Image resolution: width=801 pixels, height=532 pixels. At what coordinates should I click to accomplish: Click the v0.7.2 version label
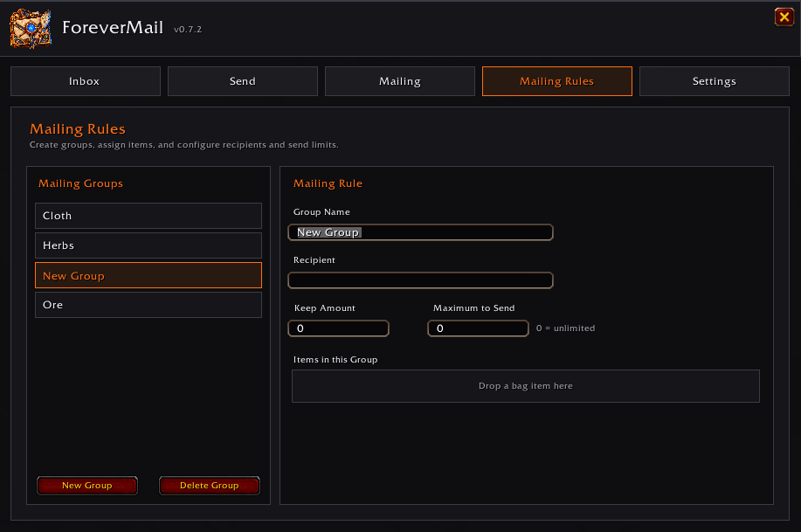(x=188, y=30)
